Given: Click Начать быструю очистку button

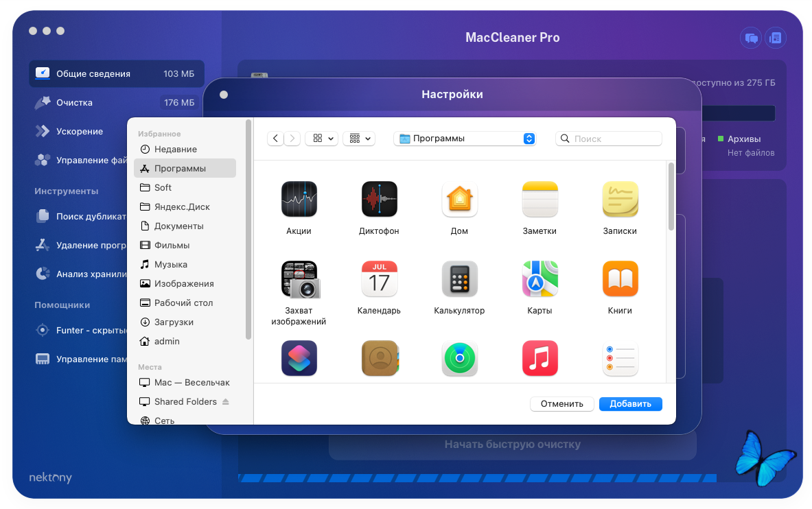Looking at the screenshot, I should tap(512, 445).
